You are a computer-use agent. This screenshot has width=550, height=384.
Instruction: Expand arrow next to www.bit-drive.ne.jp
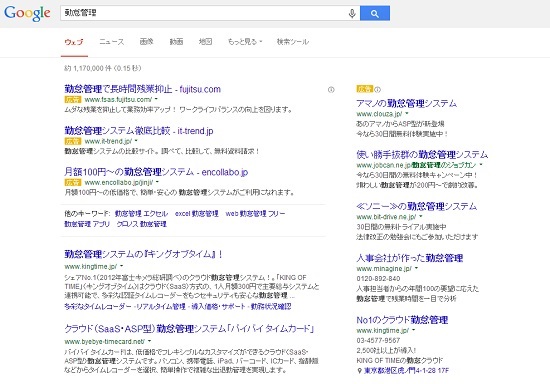[421, 216]
